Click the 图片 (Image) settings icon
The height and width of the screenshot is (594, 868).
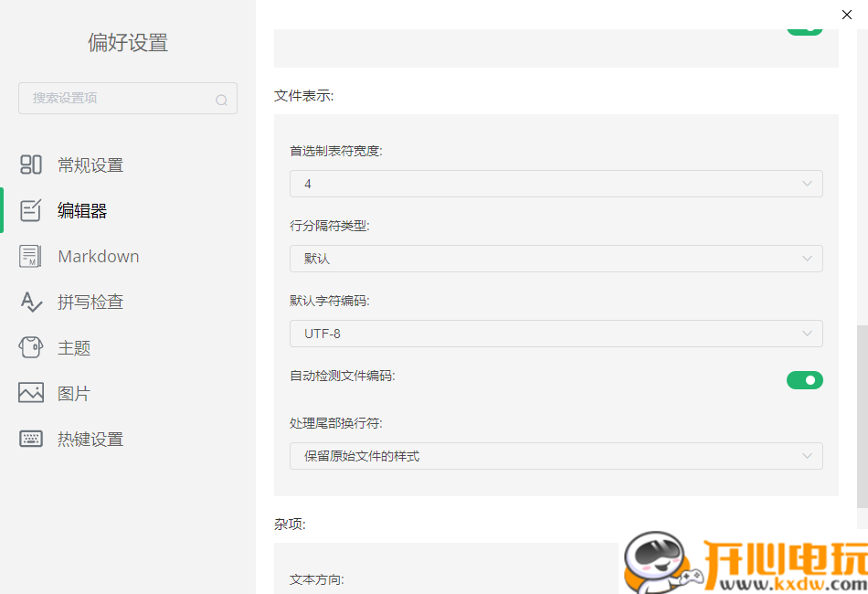[31, 393]
